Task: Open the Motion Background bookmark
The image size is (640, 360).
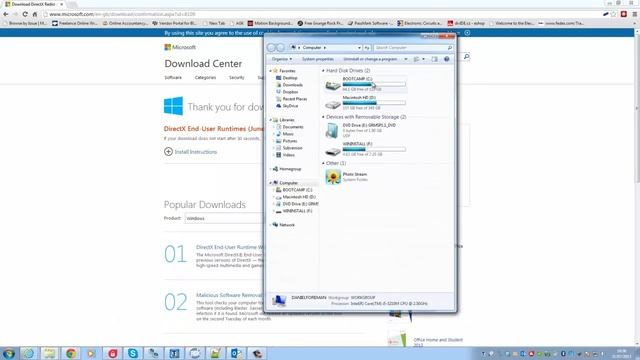Action: (x=270, y=23)
